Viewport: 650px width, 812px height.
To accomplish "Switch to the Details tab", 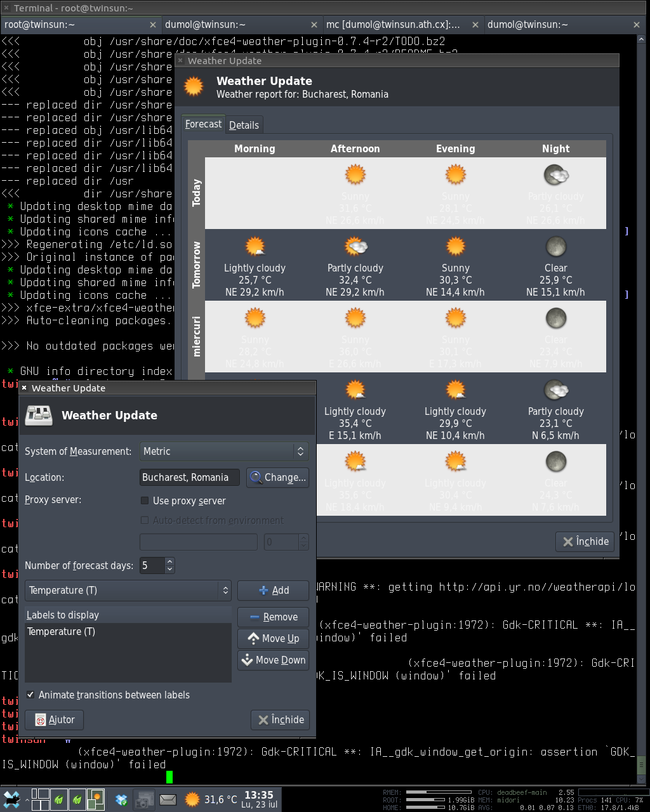I will [244, 125].
